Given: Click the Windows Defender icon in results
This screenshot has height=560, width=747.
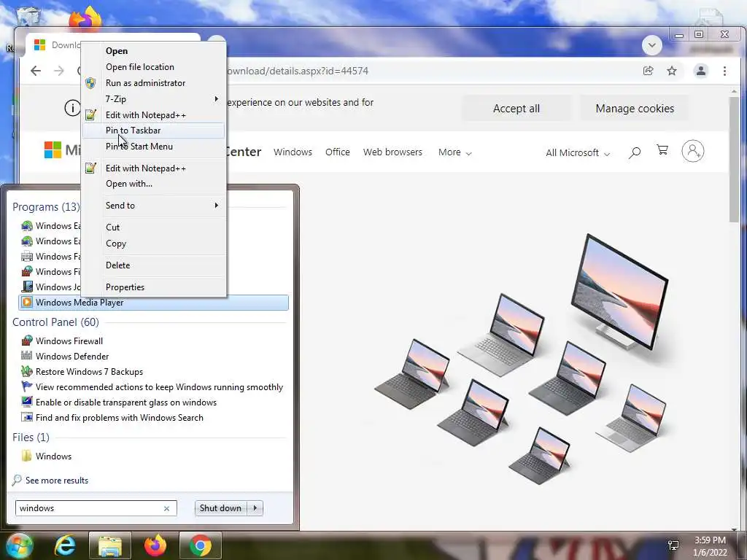Looking at the screenshot, I should tap(27, 356).
